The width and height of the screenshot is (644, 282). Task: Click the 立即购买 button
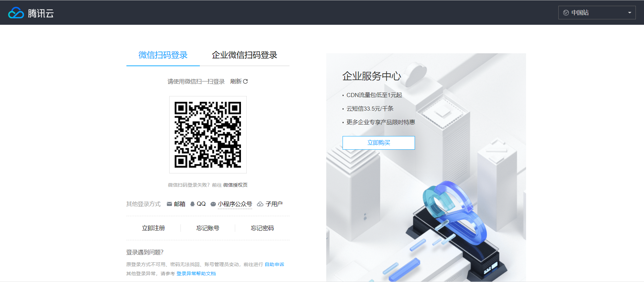pyautogui.click(x=379, y=143)
